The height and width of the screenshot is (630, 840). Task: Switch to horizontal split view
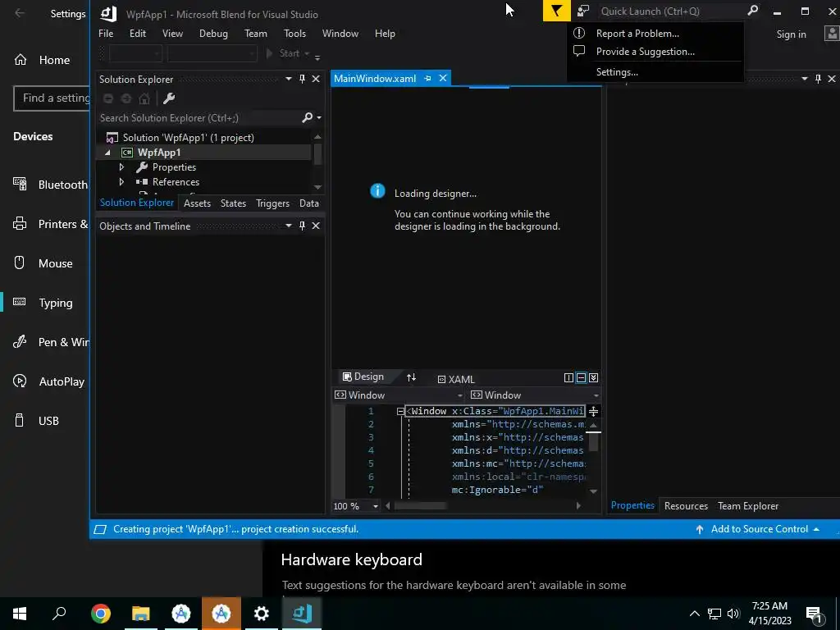click(582, 377)
